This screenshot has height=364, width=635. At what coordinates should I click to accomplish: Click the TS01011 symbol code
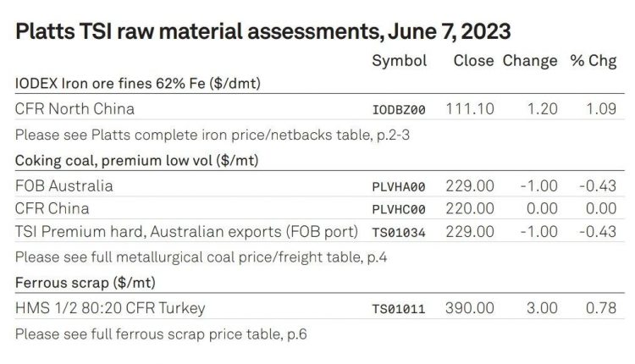pos(399,309)
